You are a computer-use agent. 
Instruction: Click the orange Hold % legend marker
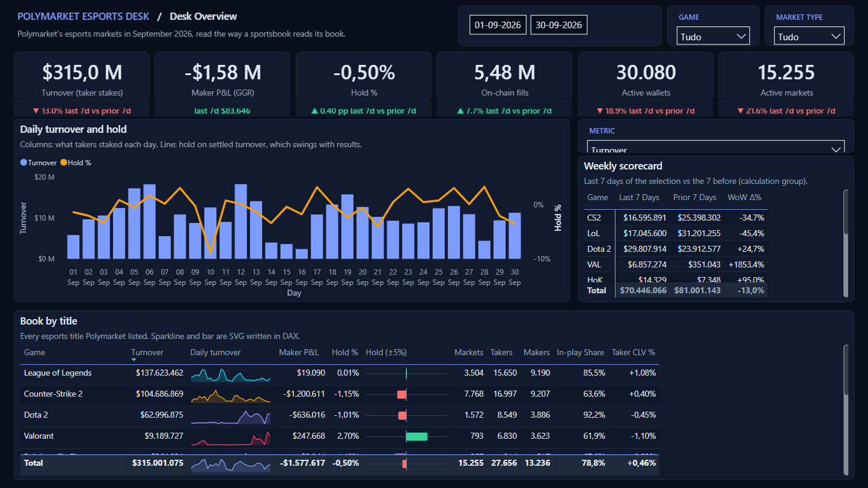click(x=64, y=163)
